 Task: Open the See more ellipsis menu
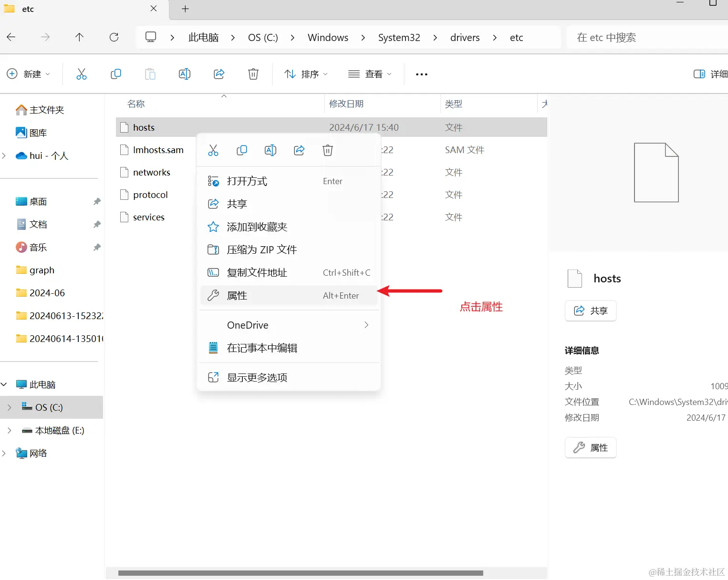(x=422, y=74)
